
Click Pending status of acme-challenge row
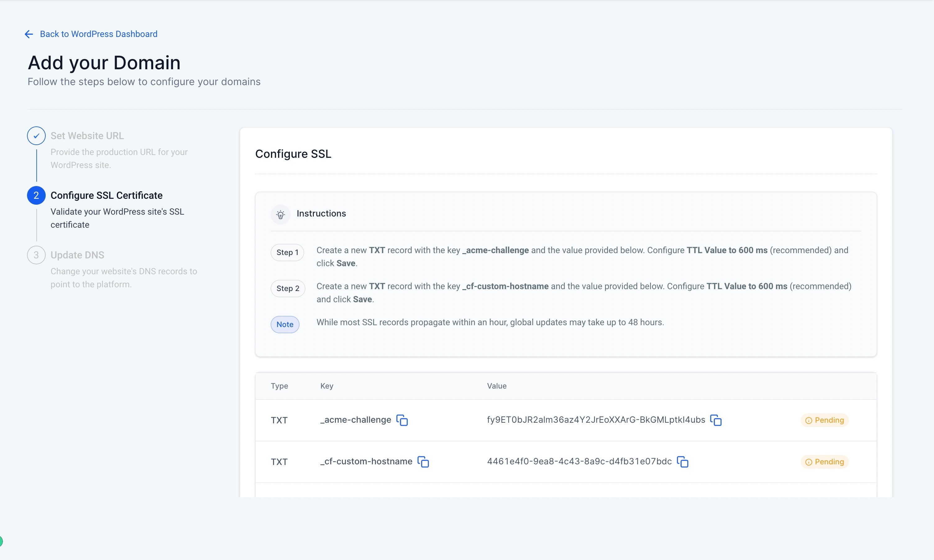click(x=825, y=420)
